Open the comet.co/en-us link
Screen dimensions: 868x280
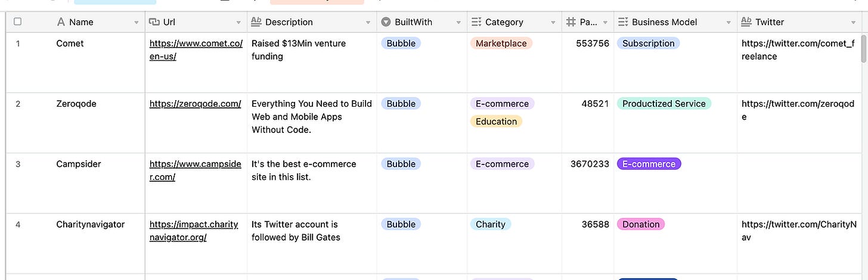coord(196,49)
